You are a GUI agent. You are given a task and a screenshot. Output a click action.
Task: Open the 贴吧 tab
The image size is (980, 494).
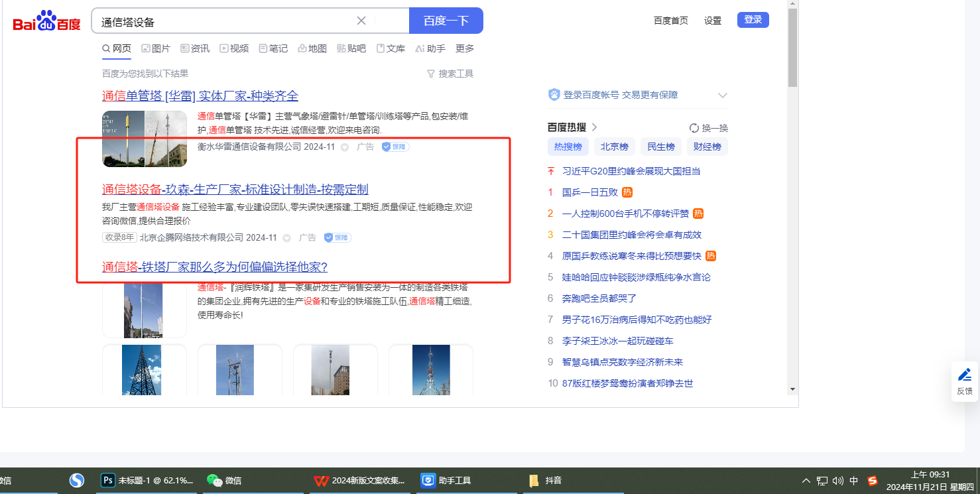coord(351,48)
